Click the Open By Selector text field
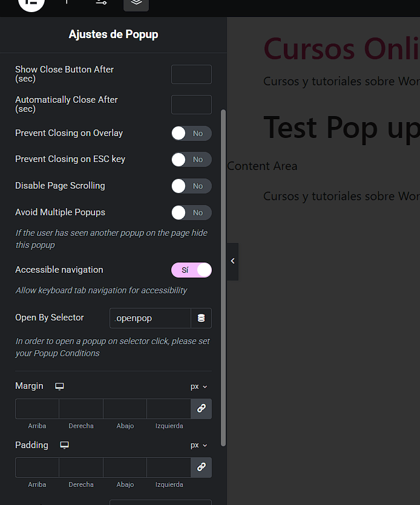 [150, 318]
